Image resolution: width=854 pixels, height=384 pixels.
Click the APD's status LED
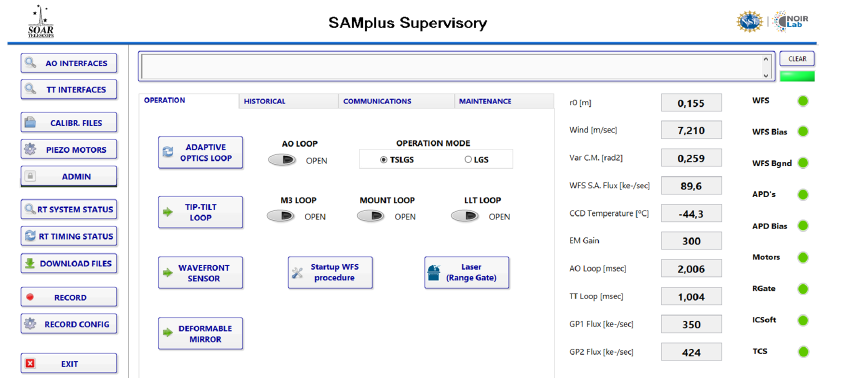803,194
